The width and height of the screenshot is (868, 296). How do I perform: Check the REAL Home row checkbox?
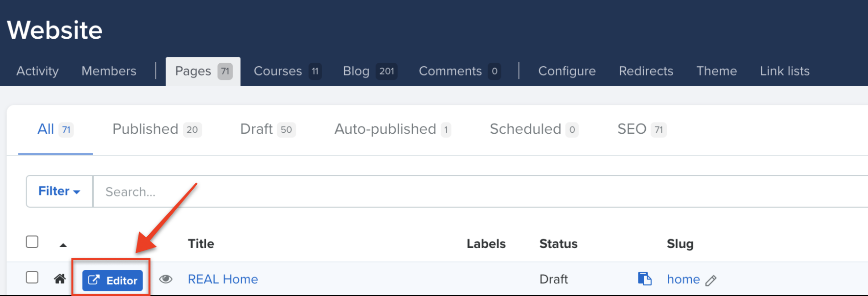pos(32,277)
